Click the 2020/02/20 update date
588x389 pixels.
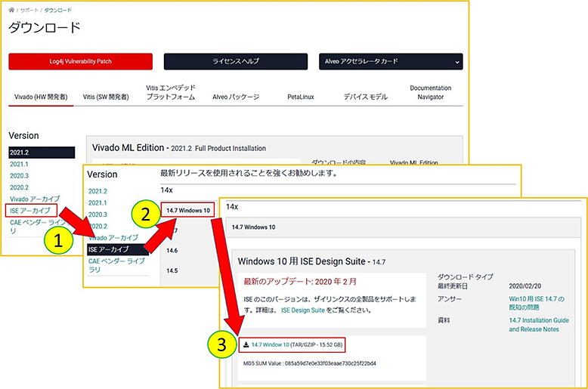(525, 286)
